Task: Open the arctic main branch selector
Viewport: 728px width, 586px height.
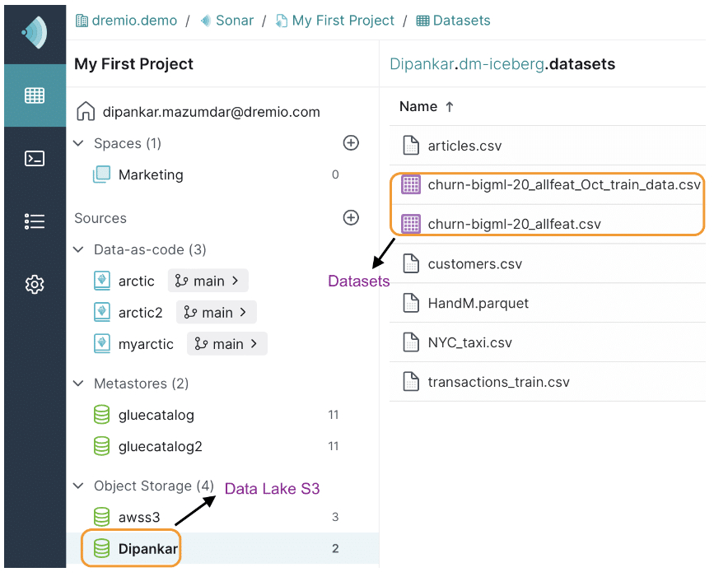Action: click(x=208, y=281)
